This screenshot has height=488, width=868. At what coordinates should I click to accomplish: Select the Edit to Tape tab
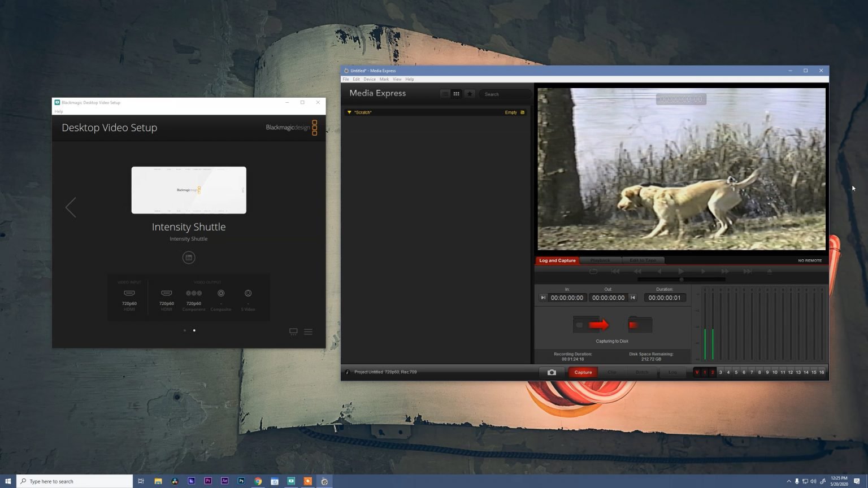[643, 260]
